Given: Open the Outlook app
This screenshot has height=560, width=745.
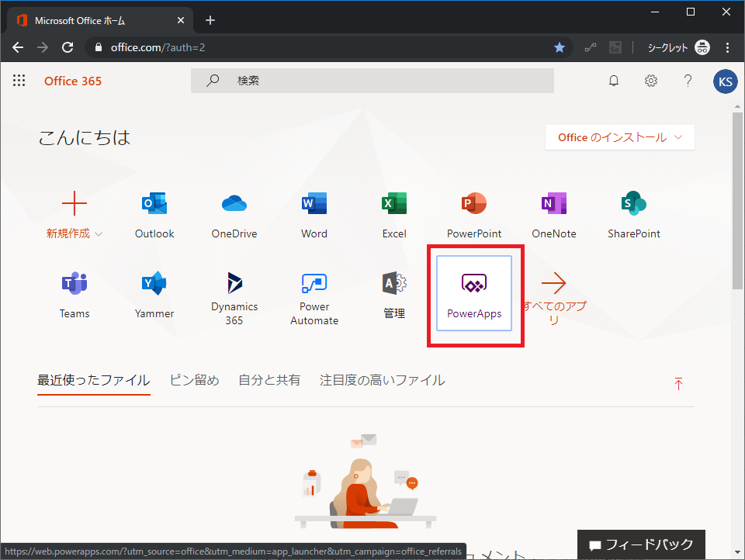Looking at the screenshot, I should coord(154,215).
